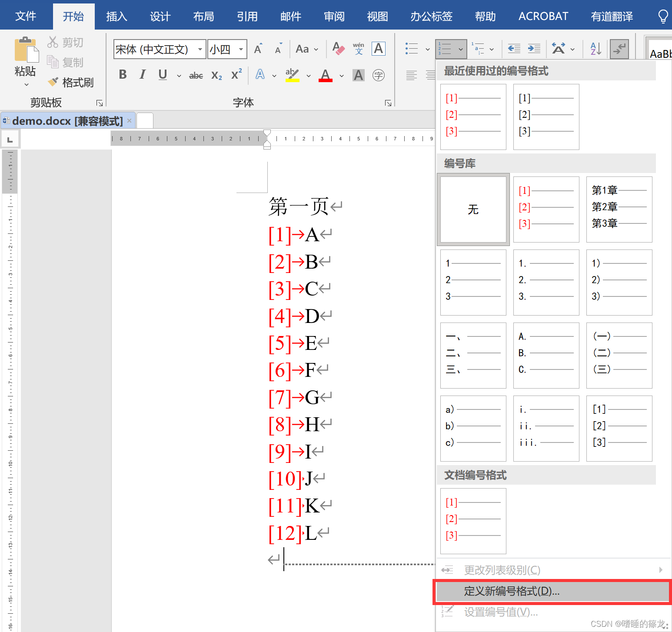
Task: Click the Copy icon
Action: coord(53,62)
